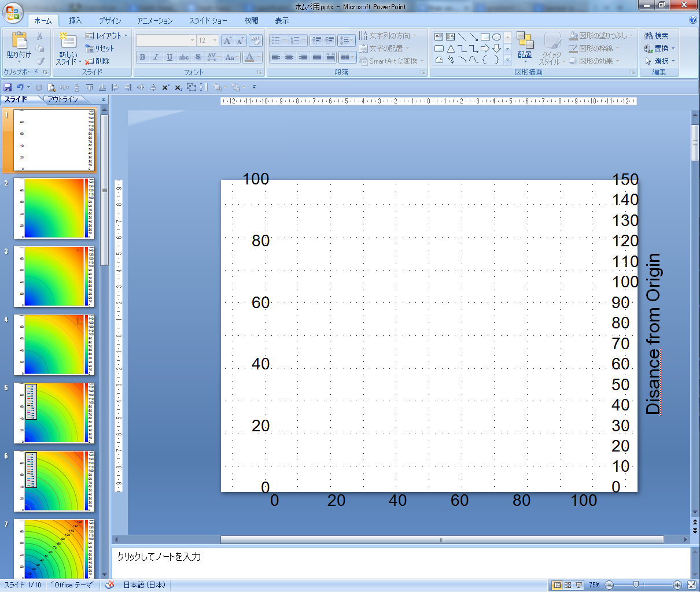Open the font size dropdown
Image resolution: width=700 pixels, height=592 pixels.
[215, 40]
